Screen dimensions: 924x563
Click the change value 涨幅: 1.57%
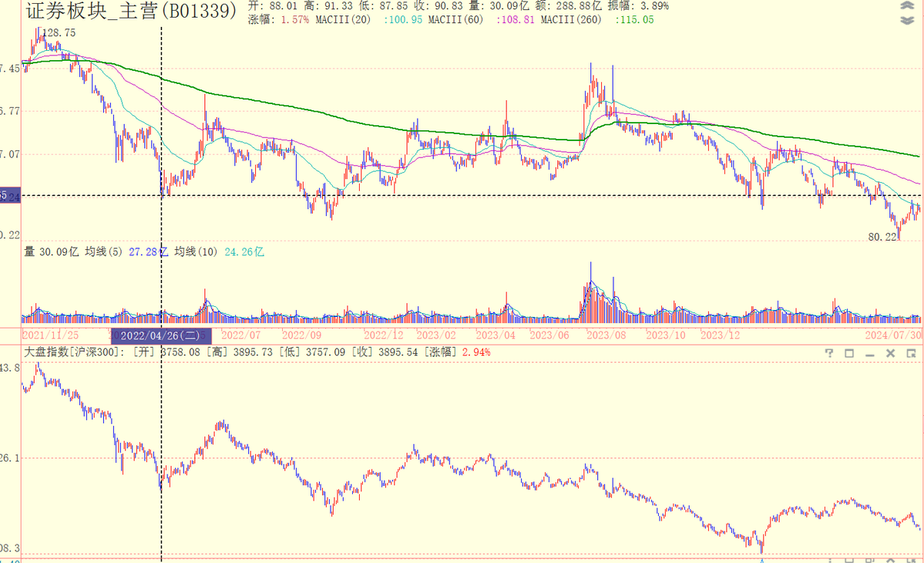[278, 20]
